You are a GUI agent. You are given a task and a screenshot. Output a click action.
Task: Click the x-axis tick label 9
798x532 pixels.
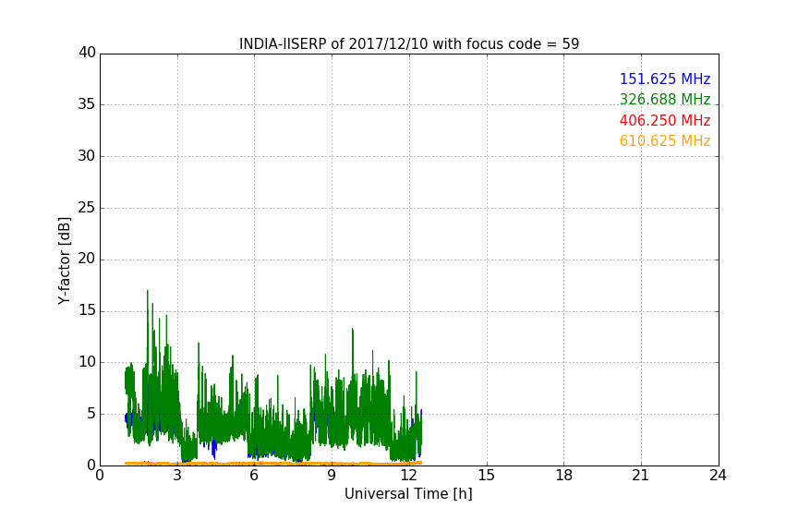332,476
